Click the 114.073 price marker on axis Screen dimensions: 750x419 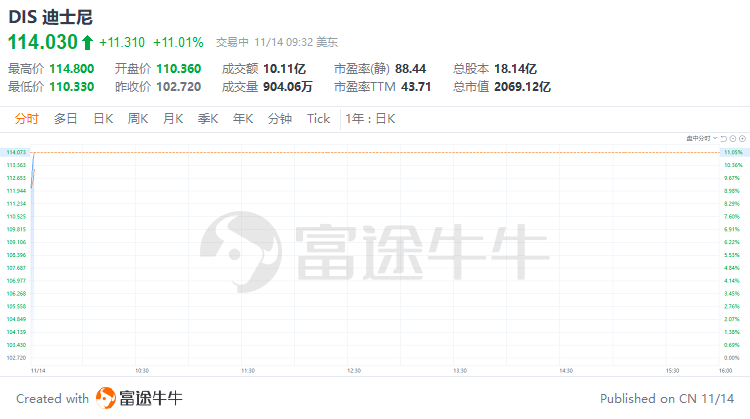[x=16, y=152]
